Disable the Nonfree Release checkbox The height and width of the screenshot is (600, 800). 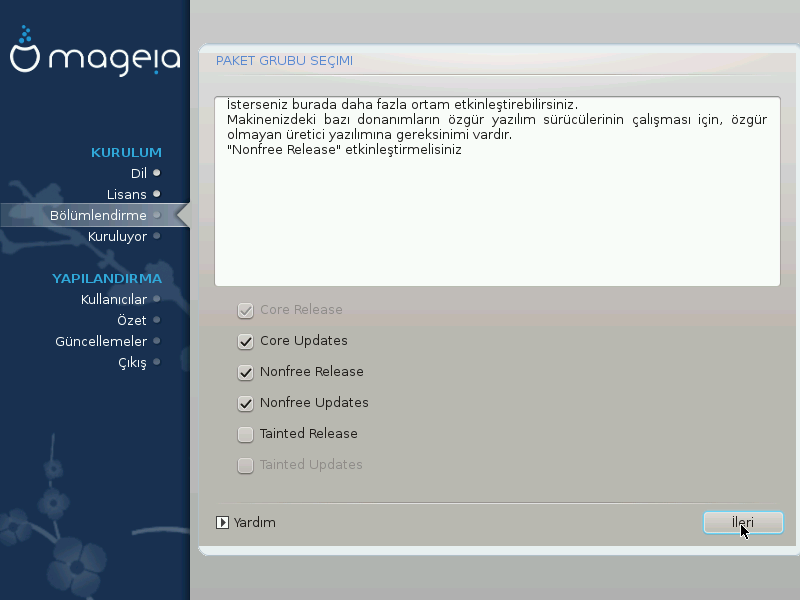(245, 372)
